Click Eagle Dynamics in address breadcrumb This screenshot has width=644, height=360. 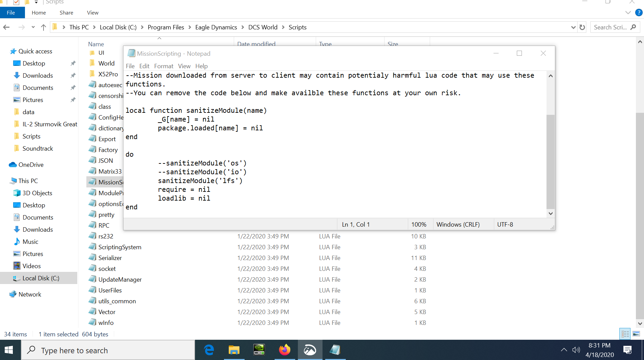click(x=216, y=27)
